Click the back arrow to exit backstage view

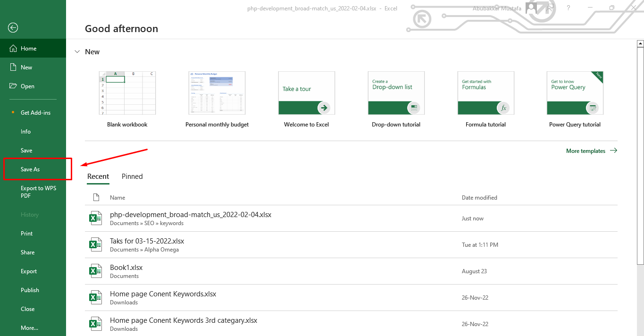pyautogui.click(x=12, y=27)
